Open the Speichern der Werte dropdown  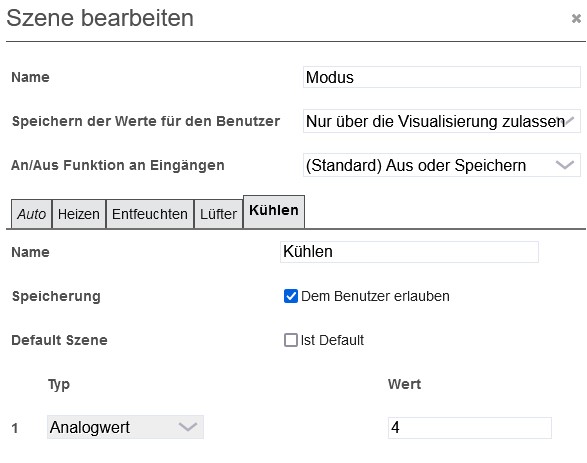(442, 121)
